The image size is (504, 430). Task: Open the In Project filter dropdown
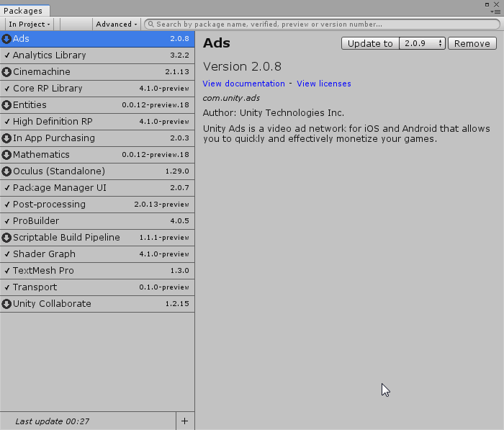(x=30, y=24)
